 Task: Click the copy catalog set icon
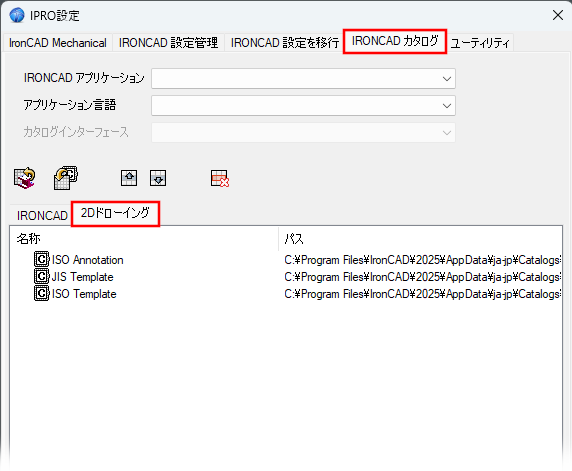pyautogui.click(x=66, y=178)
